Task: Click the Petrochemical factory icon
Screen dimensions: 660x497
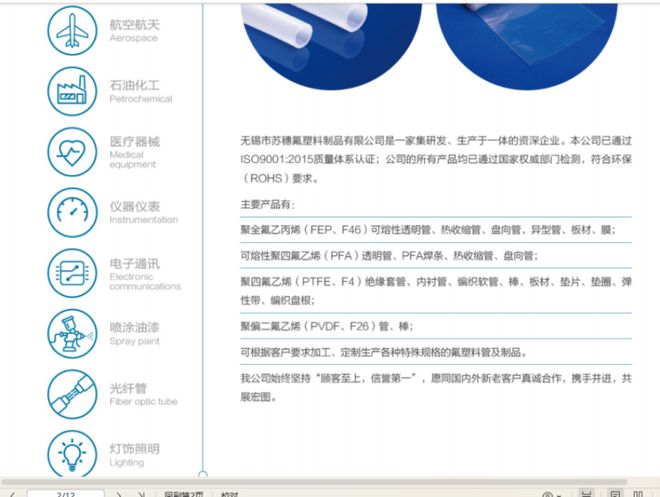Action: point(72,91)
